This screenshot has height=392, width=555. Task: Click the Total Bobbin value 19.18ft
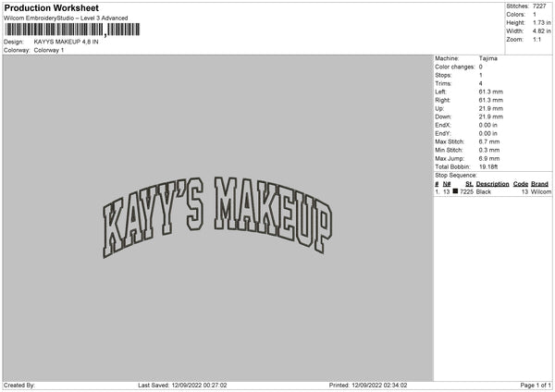488,166
